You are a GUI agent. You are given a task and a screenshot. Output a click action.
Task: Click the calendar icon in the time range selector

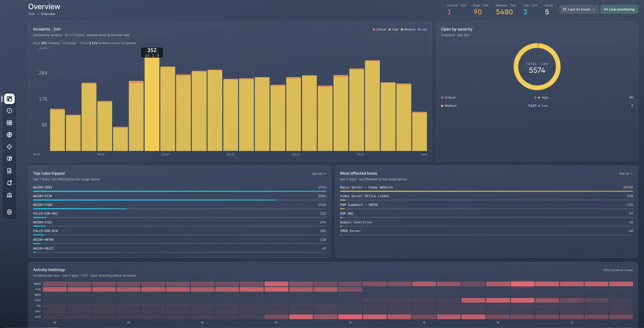point(565,10)
